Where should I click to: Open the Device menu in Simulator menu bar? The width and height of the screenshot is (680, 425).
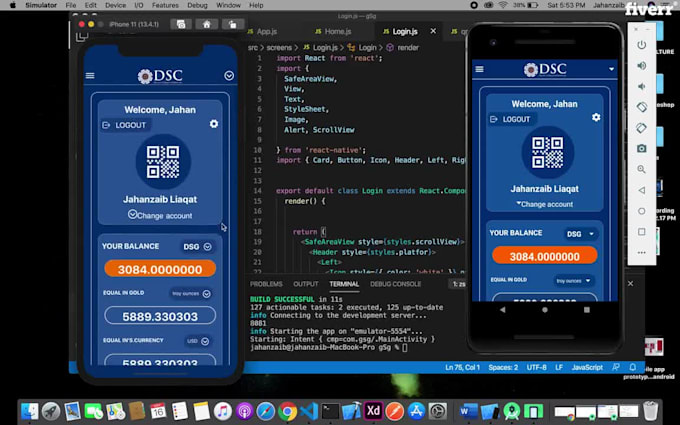pos(115,5)
